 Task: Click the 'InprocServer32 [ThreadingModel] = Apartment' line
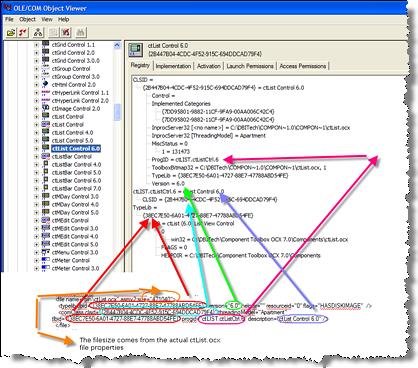[209, 136]
